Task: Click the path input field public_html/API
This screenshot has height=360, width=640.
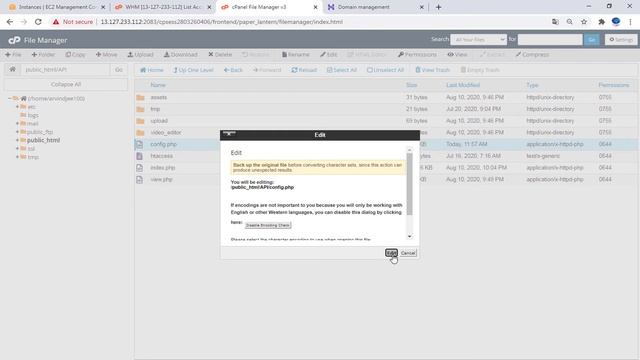Action: (x=65, y=70)
